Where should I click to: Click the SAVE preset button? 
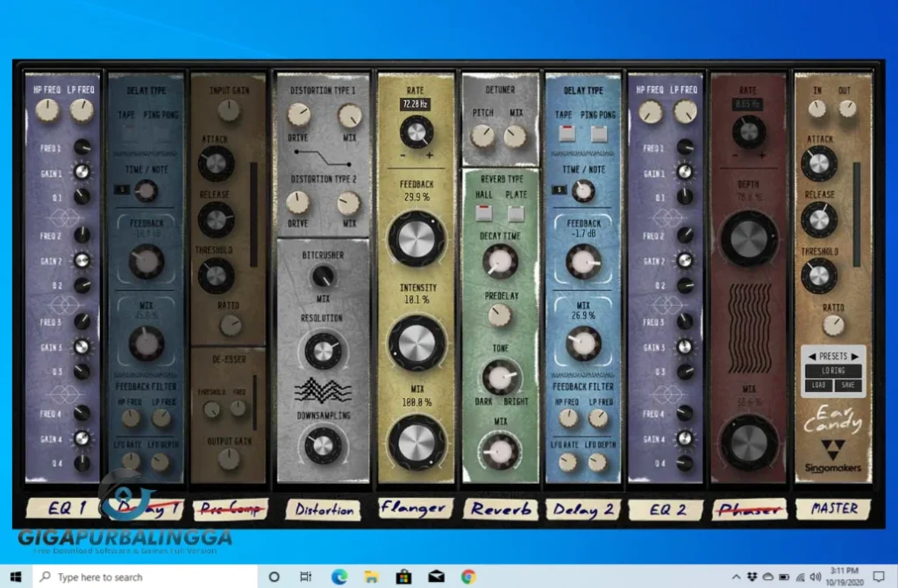coord(849,386)
